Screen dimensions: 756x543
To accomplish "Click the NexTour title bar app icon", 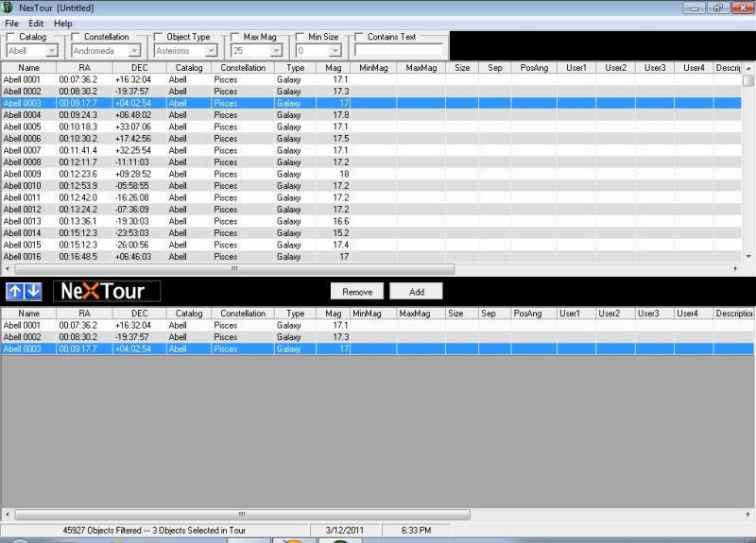I will click(8, 8).
